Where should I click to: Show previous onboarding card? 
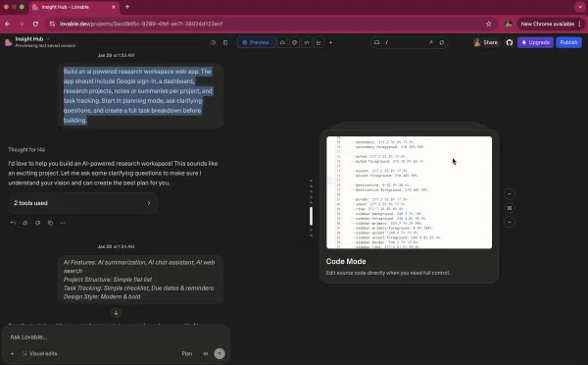pyautogui.click(x=510, y=194)
